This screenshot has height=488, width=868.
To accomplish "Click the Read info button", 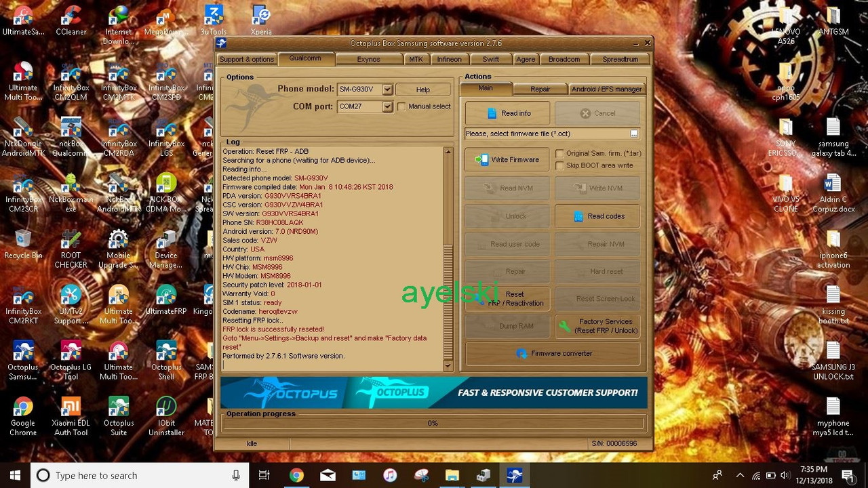I will [508, 113].
